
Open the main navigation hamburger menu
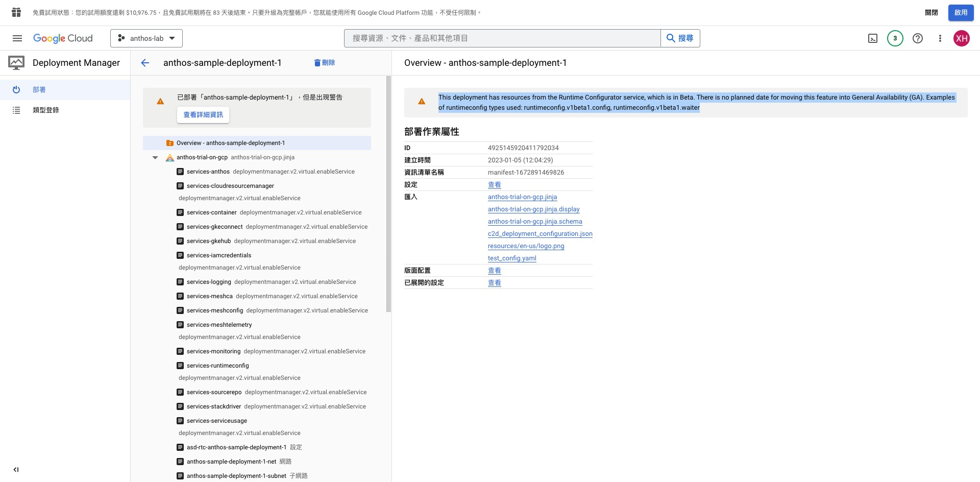(17, 38)
